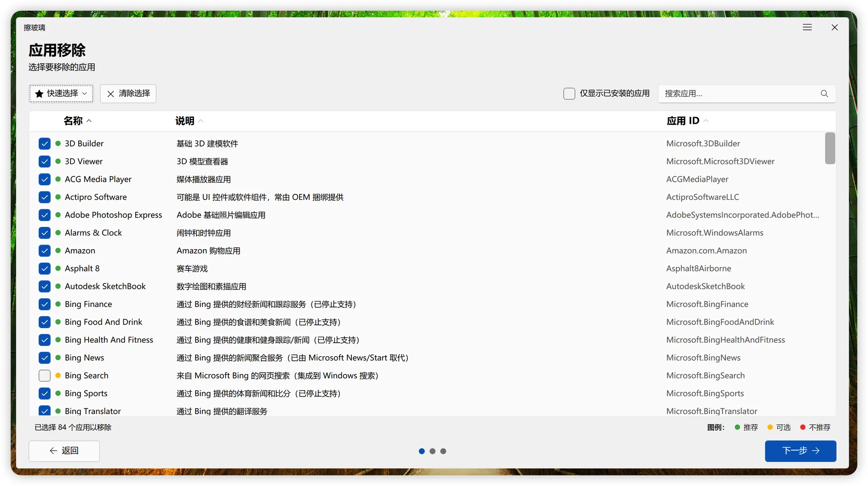Image resolution: width=868 pixels, height=486 pixels.
Task: Click the orange 可选 legend dot
Action: pyautogui.click(x=770, y=427)
